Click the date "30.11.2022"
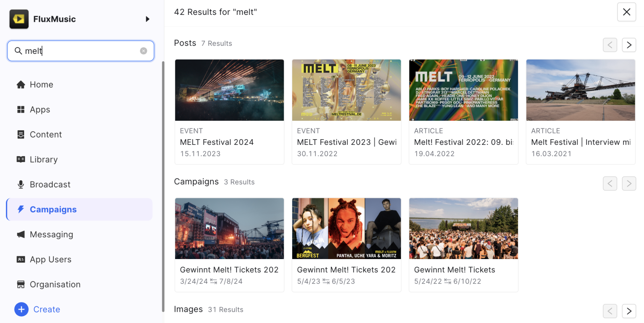The image size is (644, 323). tap(317, 154)
